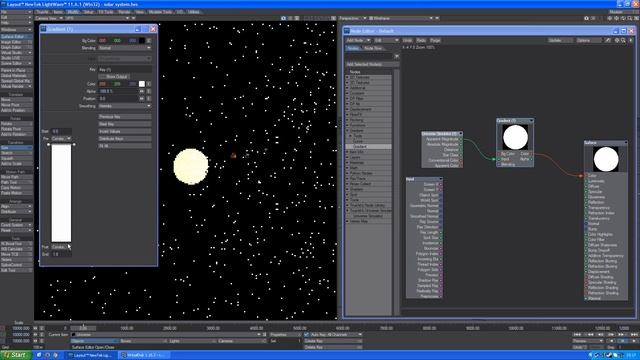The image size is (640, 360).
Task: Click the Surface node Color input
Action: [x=586, y=176]
